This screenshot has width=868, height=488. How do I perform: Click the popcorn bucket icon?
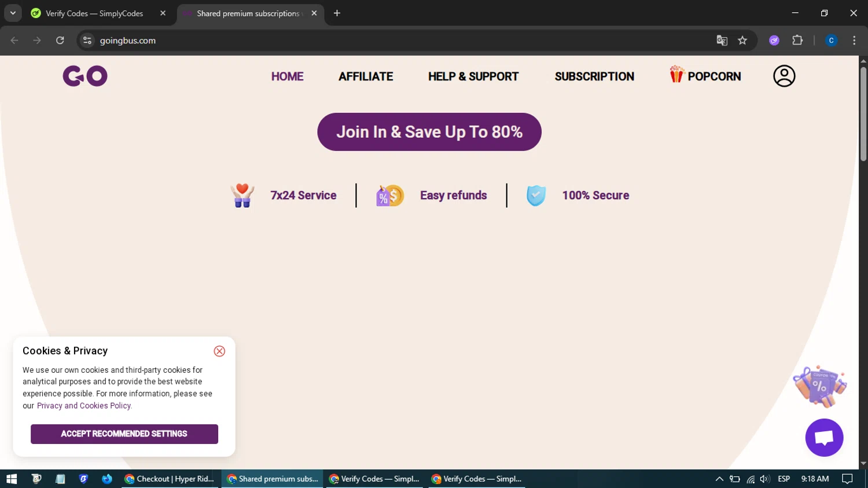pyautogui.click(x=676, y=74)
